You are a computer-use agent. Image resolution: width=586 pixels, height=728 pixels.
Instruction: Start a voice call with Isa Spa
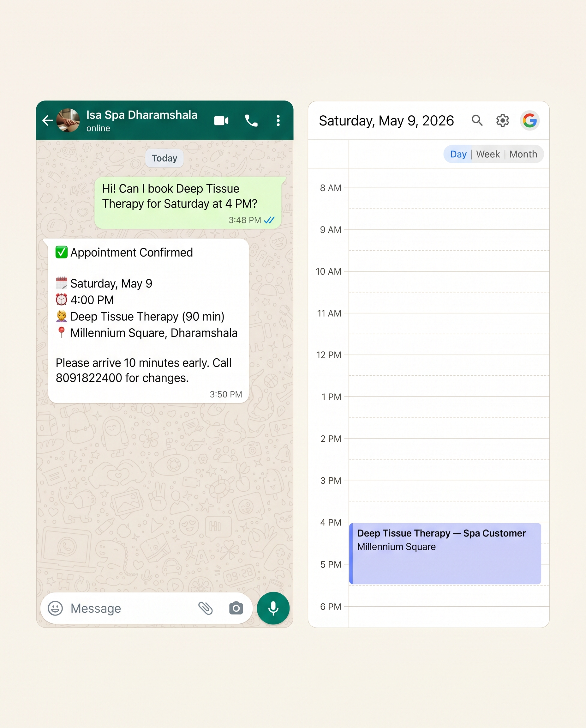[251, 121]
